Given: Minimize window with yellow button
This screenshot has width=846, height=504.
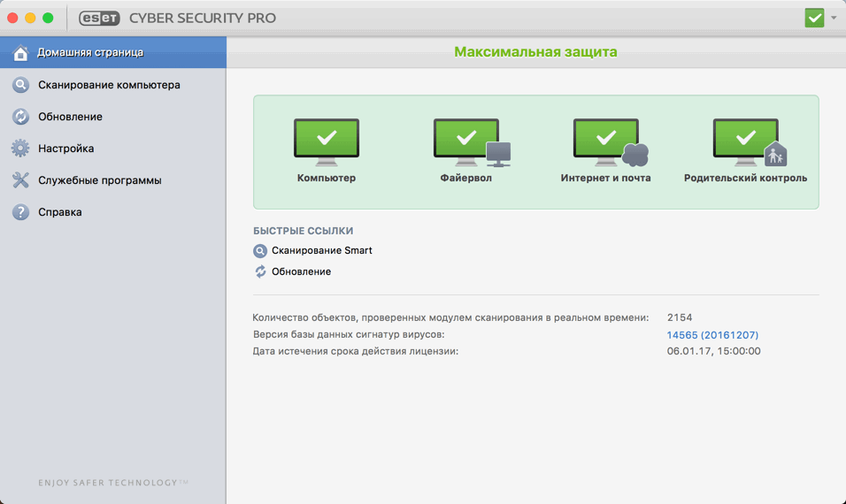Looking at the screenshot, I should (30, 18).
